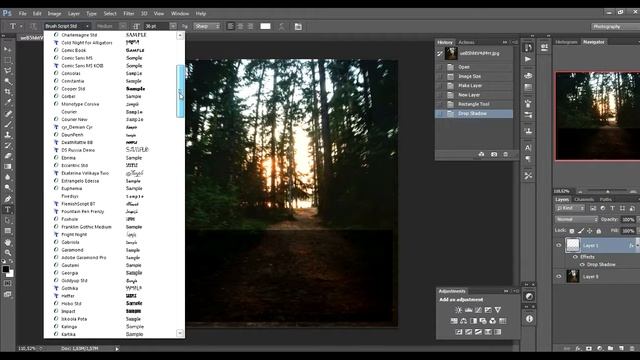This screenshot has height=360, width=640.
Task: Hide Layer 1 visibility eye
Action: point(559,245)
